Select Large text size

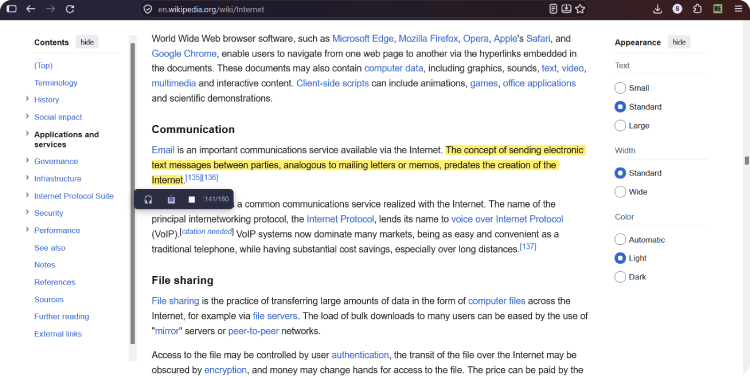(620, 125)
